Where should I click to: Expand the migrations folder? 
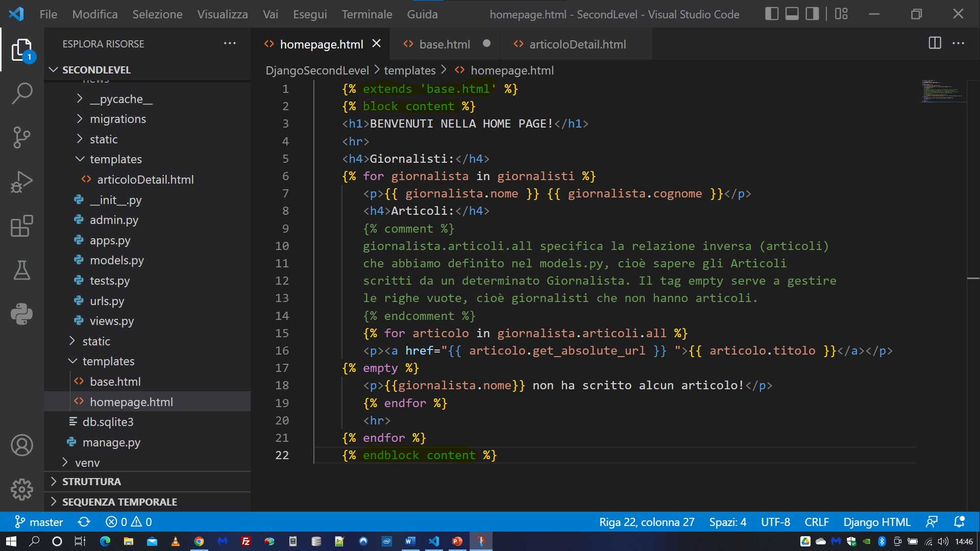[x=147, y=119]
